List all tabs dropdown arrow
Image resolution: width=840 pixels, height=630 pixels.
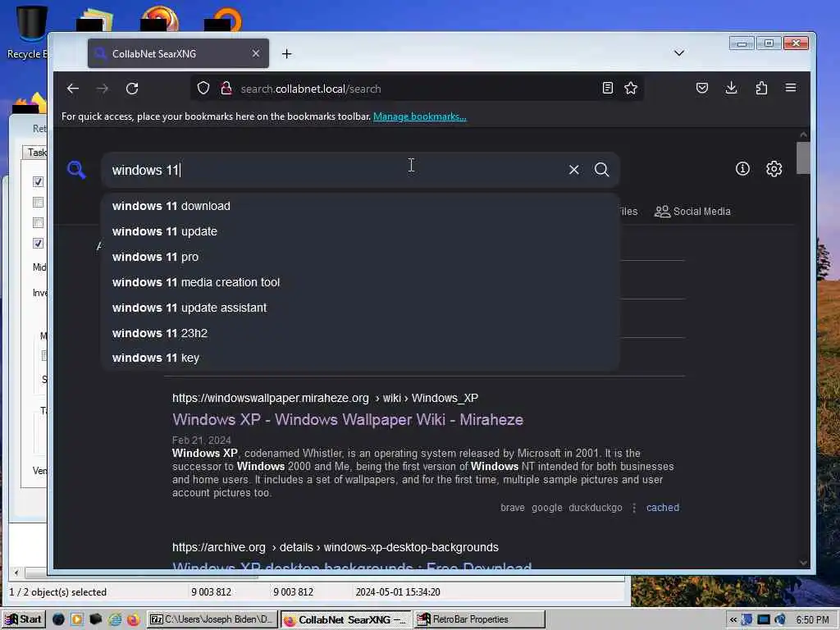pos(678,53)
